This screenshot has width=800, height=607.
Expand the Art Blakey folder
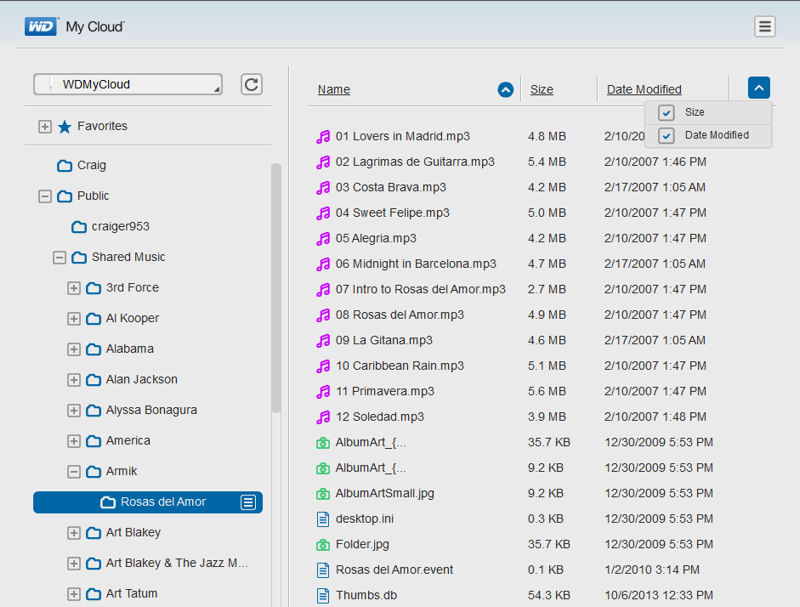point(74,533)
